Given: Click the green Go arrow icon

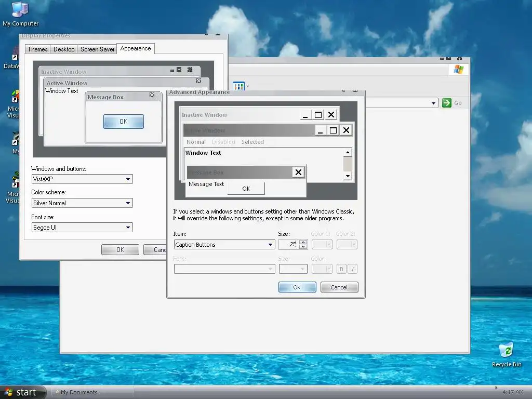Looking at the screenshot, I should point(446,103).
